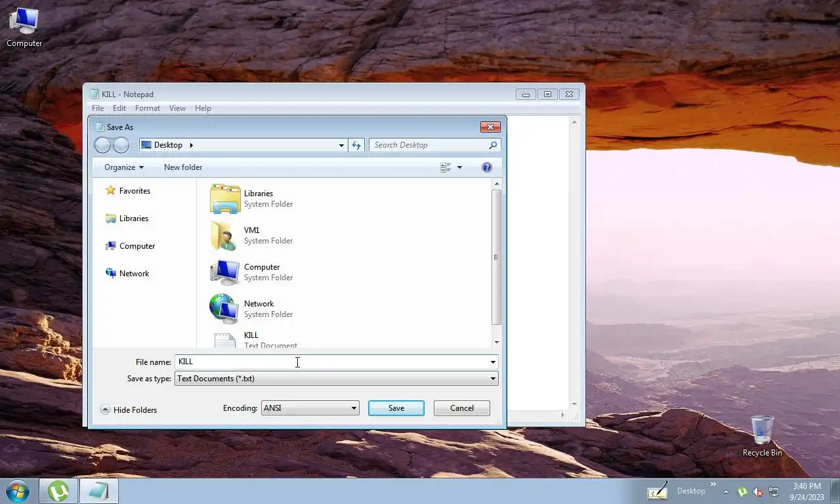Expand the Desktop toolbar chevron
The image size is (840, 504).
coord(713,485)
